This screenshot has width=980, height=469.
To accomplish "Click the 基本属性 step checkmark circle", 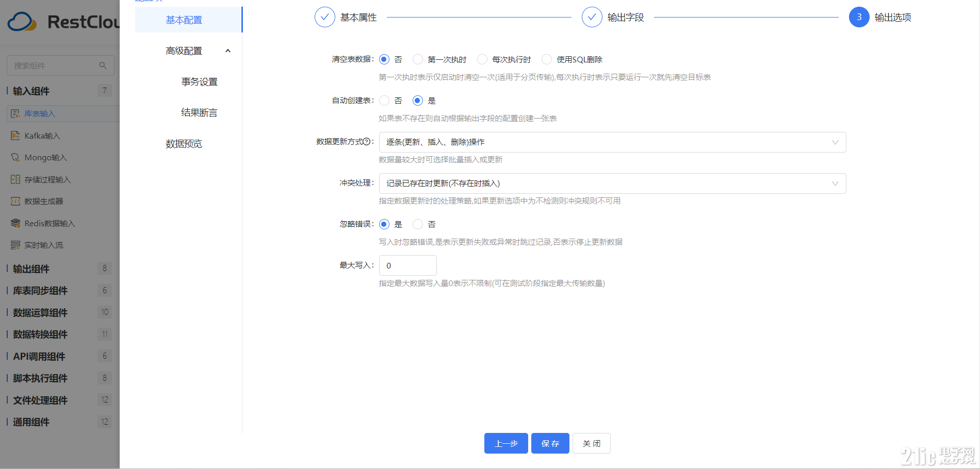I will click(x=325, y=17).
